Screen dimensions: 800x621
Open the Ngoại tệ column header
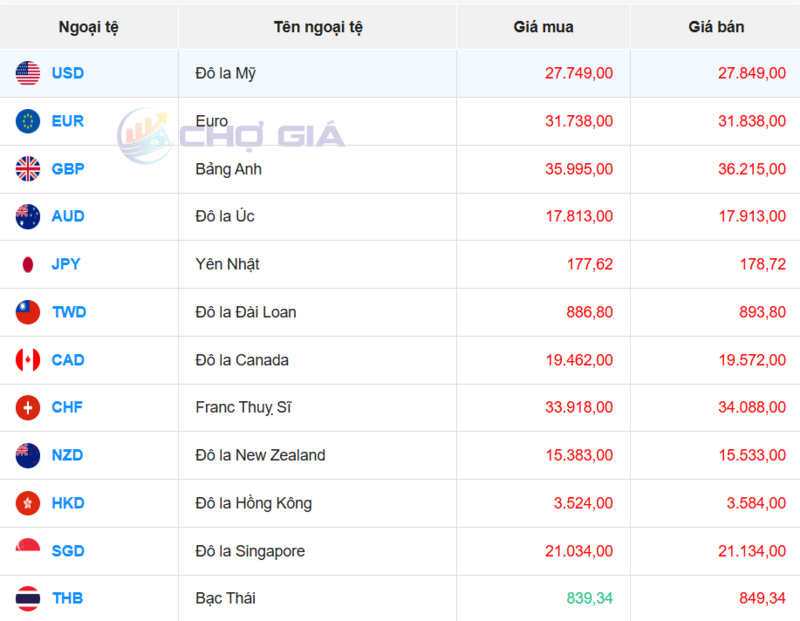89,27
